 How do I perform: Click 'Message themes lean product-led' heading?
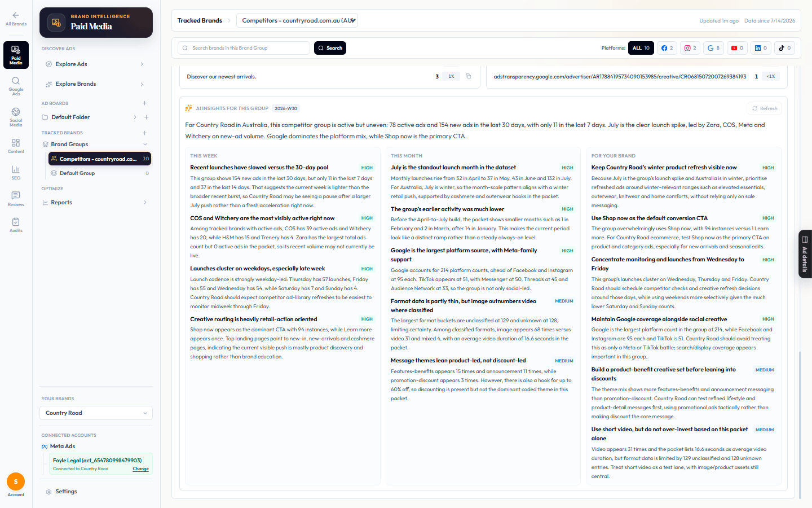[458, 361]
